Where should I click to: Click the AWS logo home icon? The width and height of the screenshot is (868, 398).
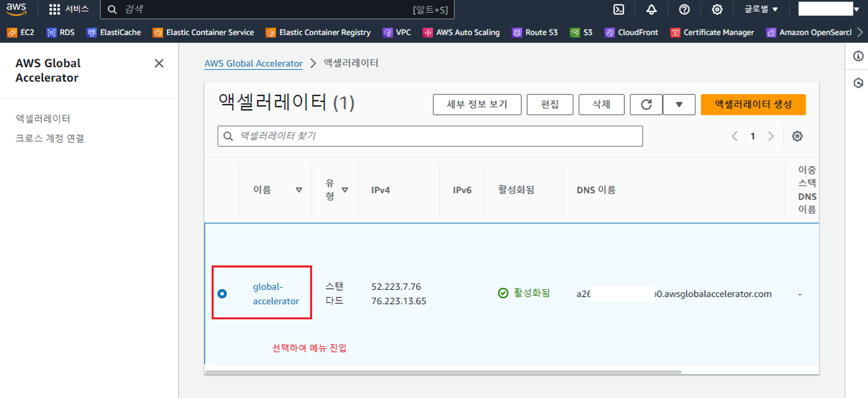[16, 9]
